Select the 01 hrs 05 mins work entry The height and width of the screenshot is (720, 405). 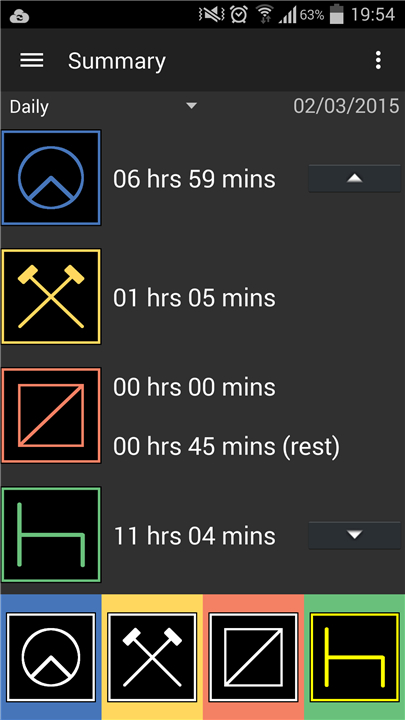coord(194,298)
